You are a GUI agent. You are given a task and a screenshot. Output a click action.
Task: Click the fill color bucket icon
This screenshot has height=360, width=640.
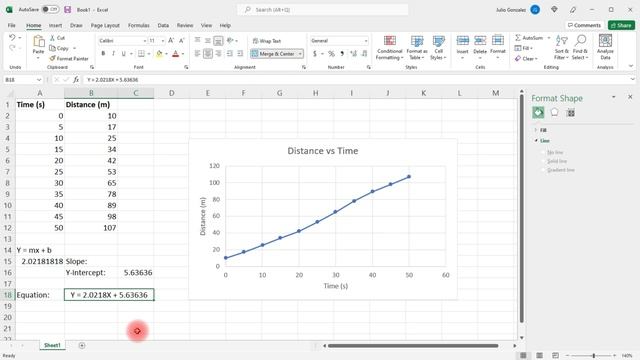click(x=159, y=53)
